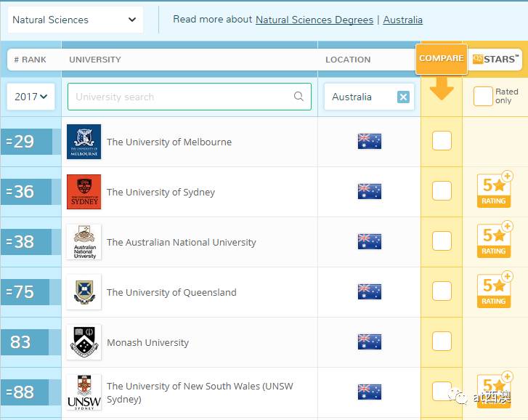Click the search magnifier icon

click(298, 97)
